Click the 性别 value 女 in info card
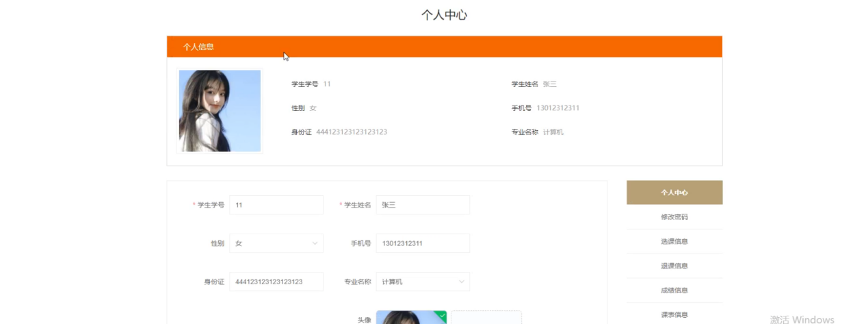868x324 pixels. 313,108
